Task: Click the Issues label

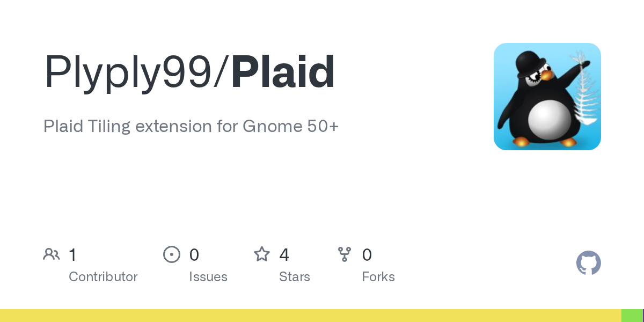Action: click(x=208, y=277)
